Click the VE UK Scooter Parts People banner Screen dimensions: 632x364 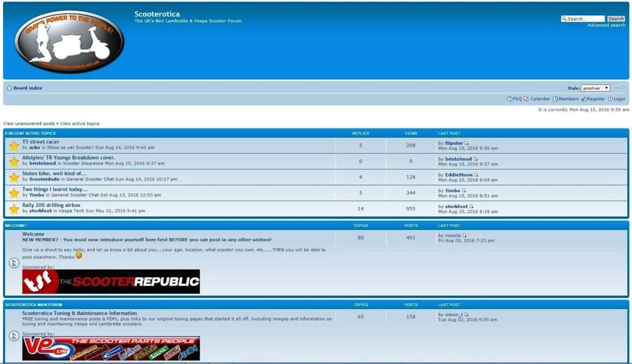pos(111,349)
